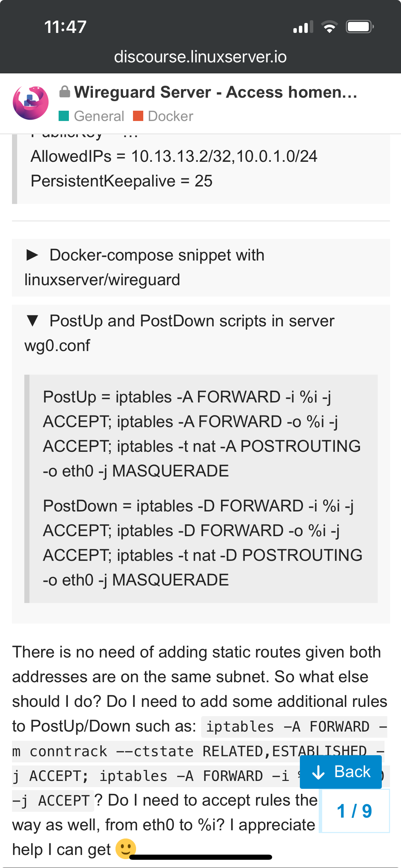Tap the cellular signal bars icon
This screenshot has height=868, width=401.
[x=303, y=27]
